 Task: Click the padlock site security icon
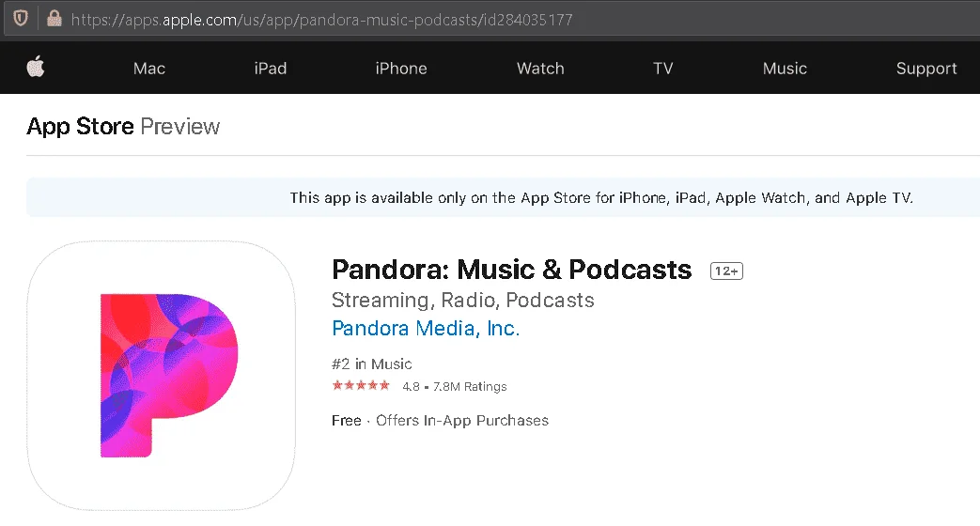tap(54, 18)
